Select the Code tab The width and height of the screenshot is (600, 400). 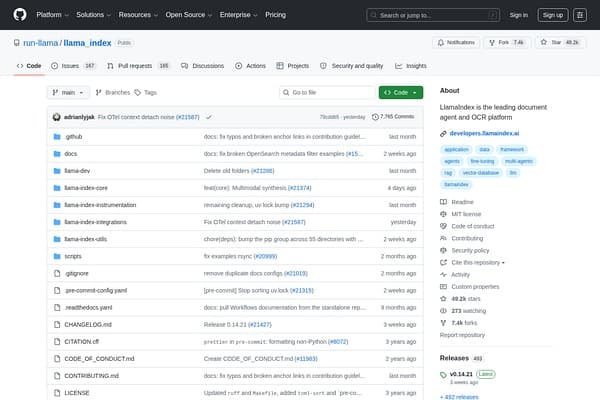(29, 66)
